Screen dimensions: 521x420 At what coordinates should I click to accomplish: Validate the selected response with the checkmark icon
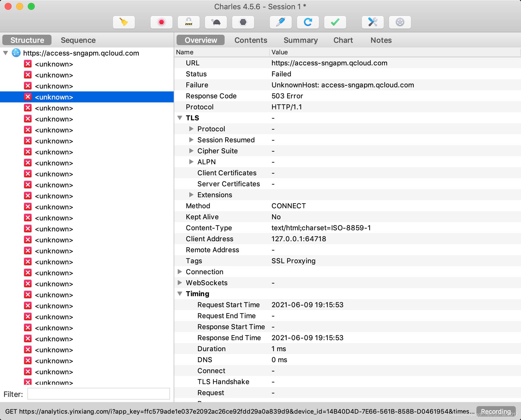point(335,22)
